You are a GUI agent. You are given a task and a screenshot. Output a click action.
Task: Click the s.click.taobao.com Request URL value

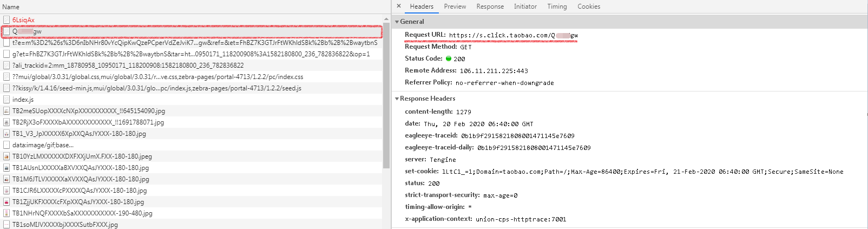click(x=513, y=35)
